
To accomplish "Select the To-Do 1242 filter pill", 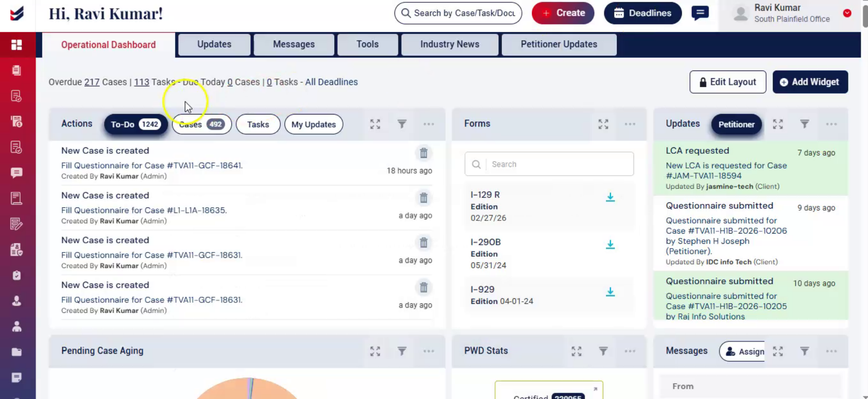I will click(136, 125).
